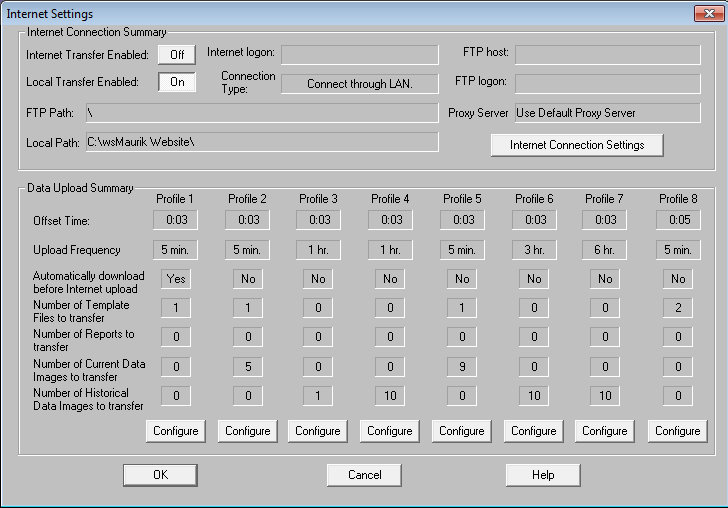Open Configure for Profile 6
This screenshot has width=728, height=508.
click(533, 431)
